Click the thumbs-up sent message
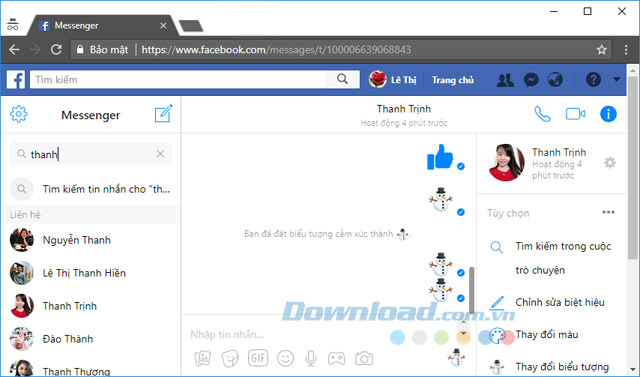Viewport: 640px width, 377px height. coord(440,157)
